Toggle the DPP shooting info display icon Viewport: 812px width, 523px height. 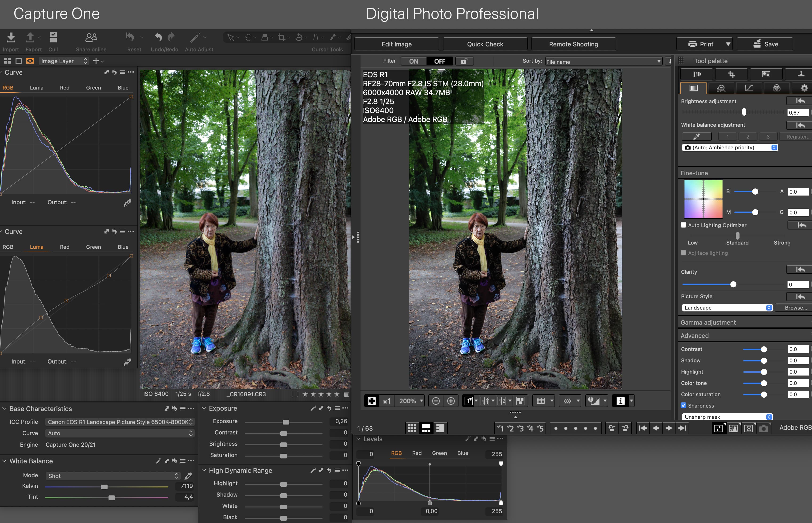[620, 401]
